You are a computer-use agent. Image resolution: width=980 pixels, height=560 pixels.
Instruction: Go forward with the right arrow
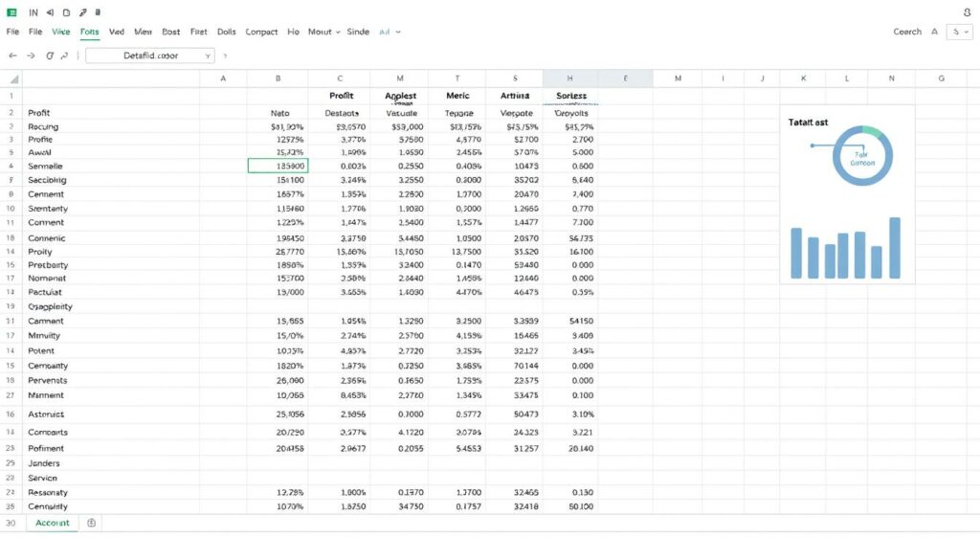click(x=31, y=56)
